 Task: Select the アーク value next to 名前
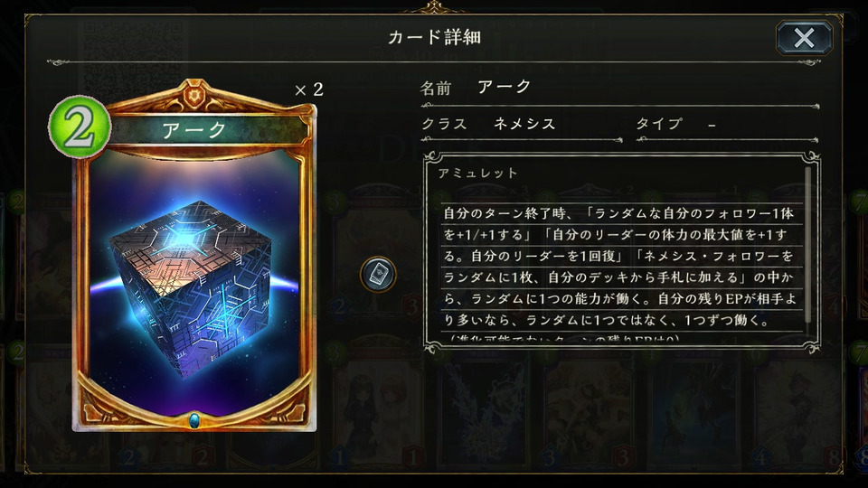pos(505,87)
